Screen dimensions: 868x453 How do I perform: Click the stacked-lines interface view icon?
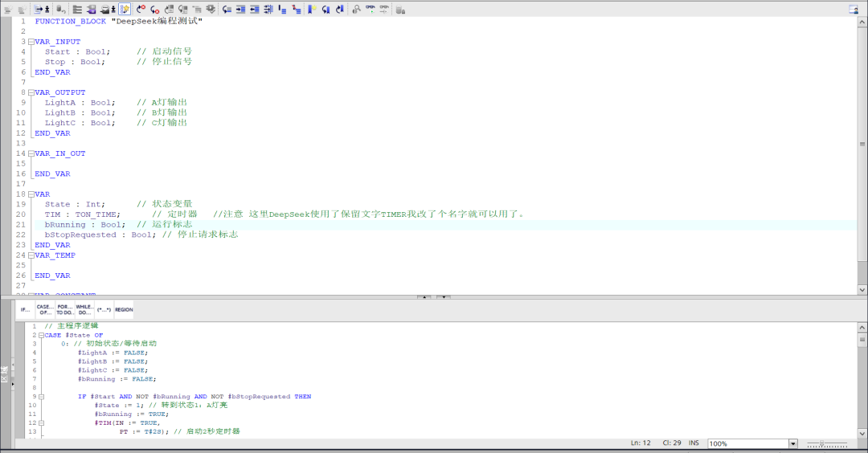[x=77, y=10]
